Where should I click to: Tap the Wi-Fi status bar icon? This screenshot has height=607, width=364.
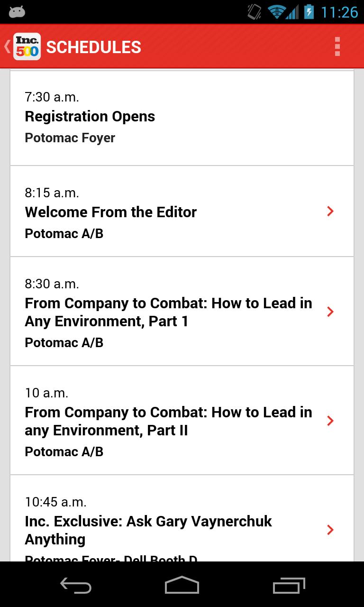pyautogui.click(x=276, y=11)
